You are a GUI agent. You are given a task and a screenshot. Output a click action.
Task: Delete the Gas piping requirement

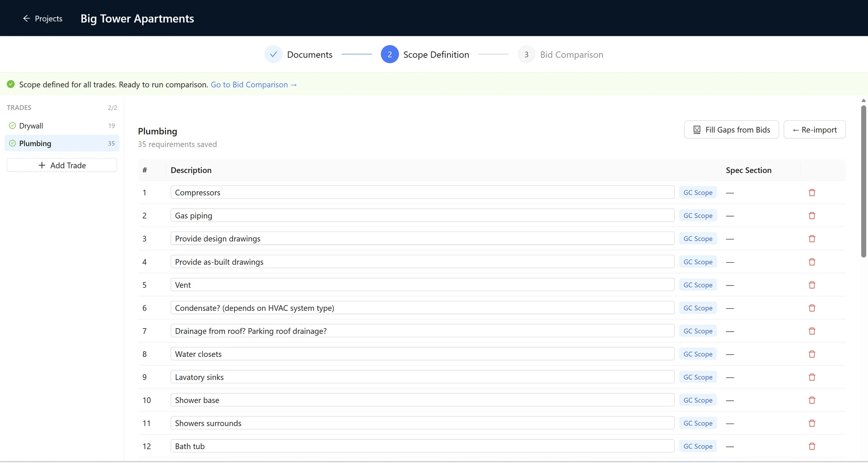point(812,215)
